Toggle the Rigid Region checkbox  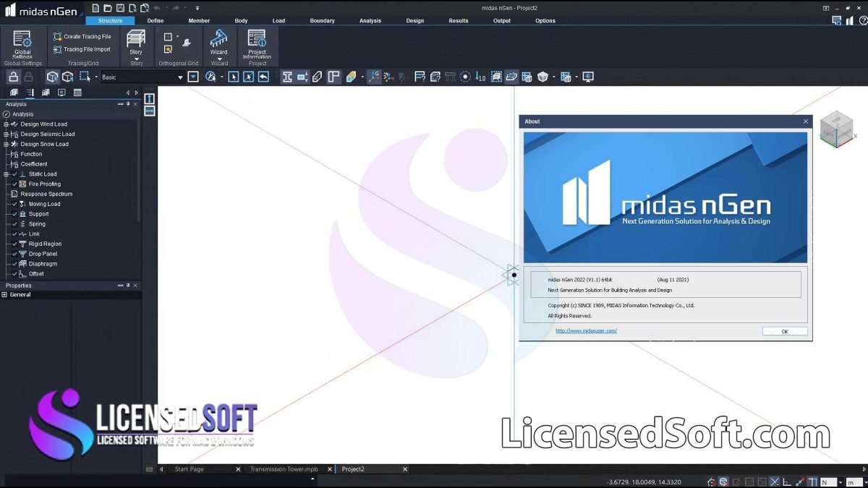pyautogui.click(x=14, y=244)
